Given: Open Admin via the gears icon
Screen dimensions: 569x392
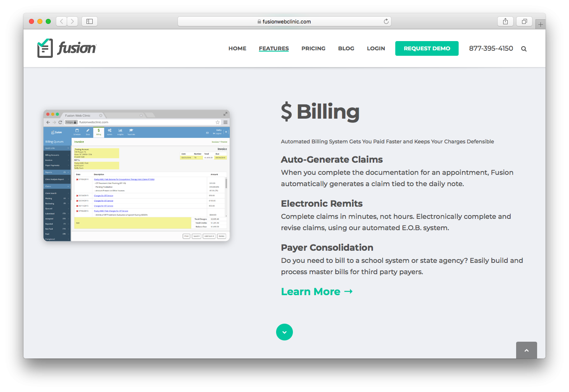Looking at the screenshot, I should point(110,130).
